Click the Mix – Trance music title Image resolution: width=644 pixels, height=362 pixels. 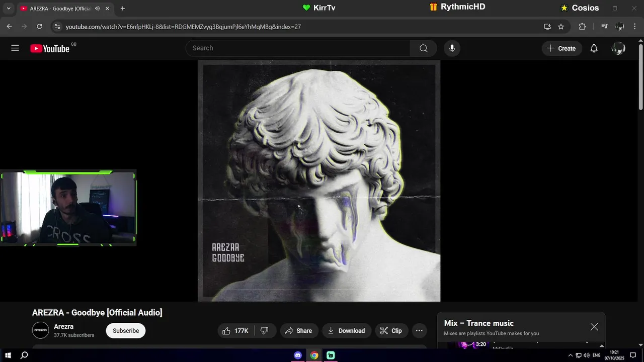(478, 323)
